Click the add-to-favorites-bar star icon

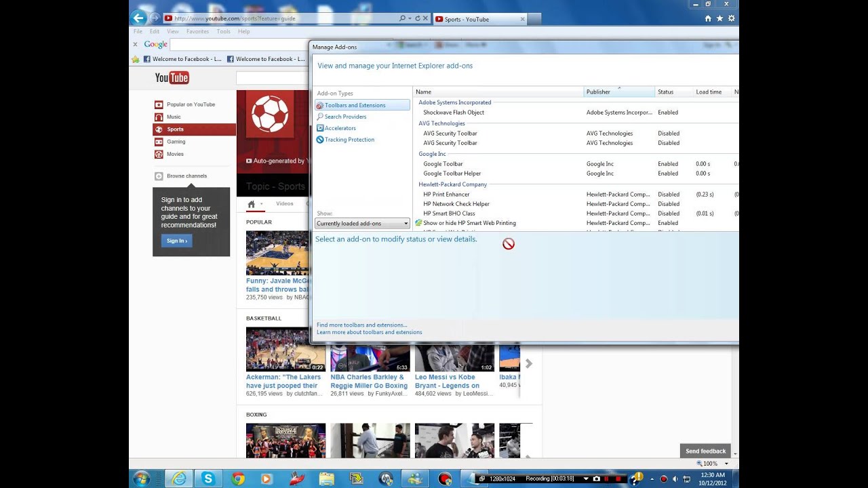pyautogui.click(x=136, y=59)
